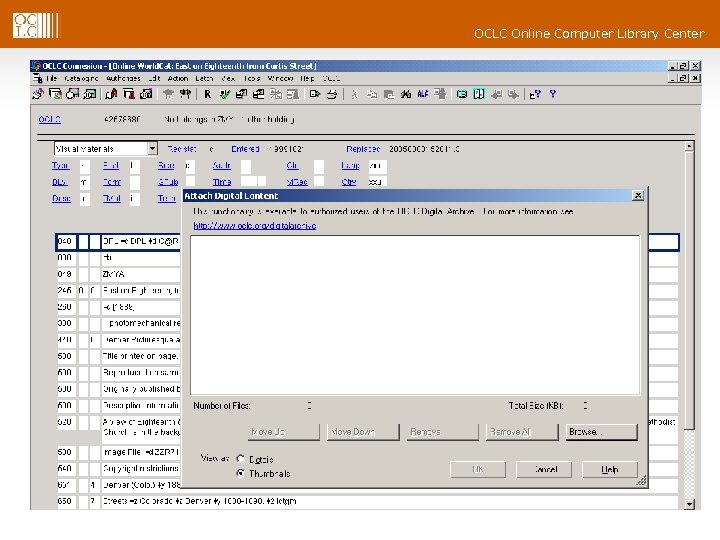The width and height of the screenshot is (720, 540).
Task: Open the Authorities menu
Action: point(123,79)
